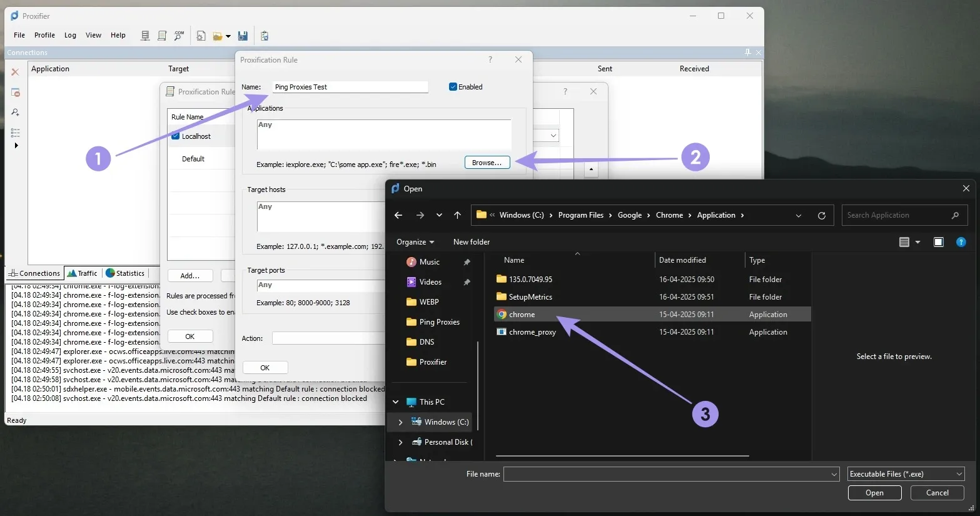Click the list view icon in Connections sidebar
Viewport: 980px width, 516px height.
(16, 133)
